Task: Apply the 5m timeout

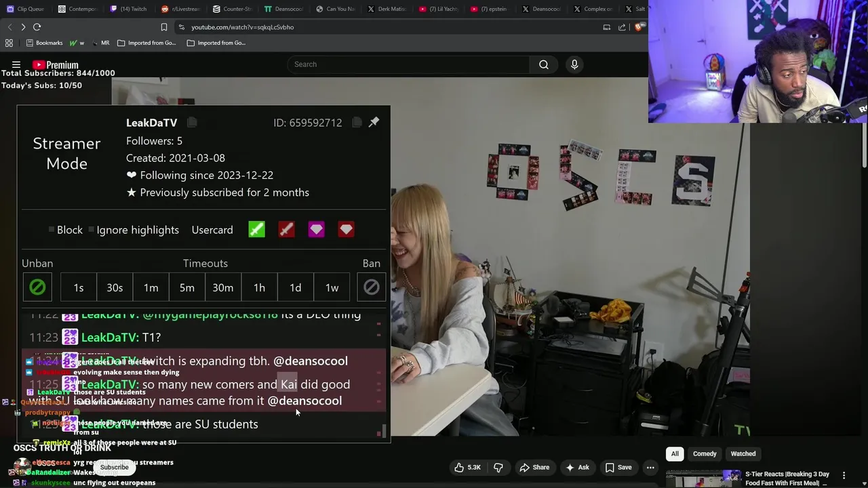Action: point(187,287)
